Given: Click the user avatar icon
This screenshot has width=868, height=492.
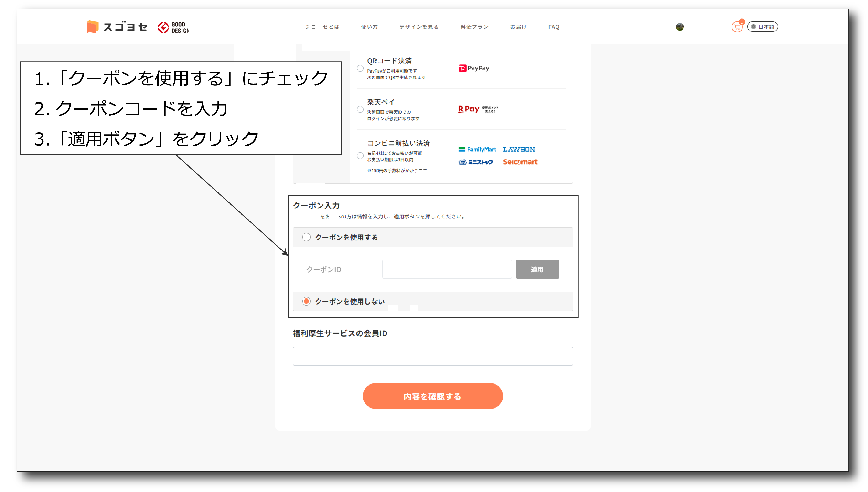Looking at the screenshot, I should (x=679, y=27).
